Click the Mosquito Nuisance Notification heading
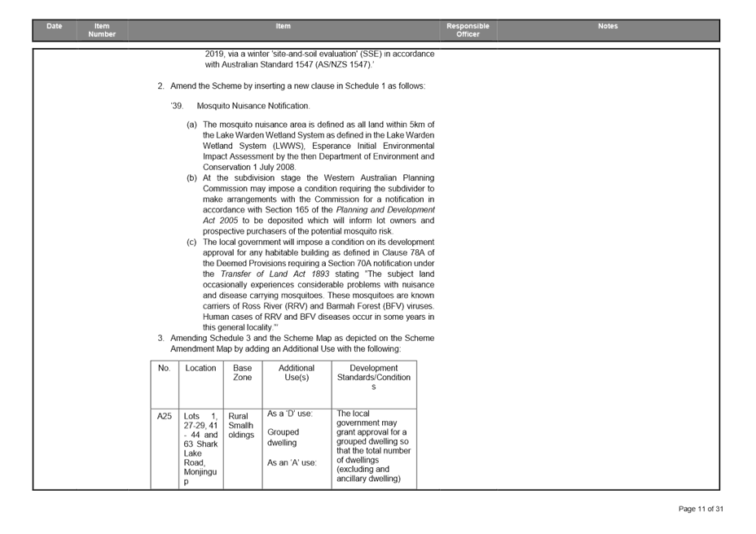 (x=253, y=106)
